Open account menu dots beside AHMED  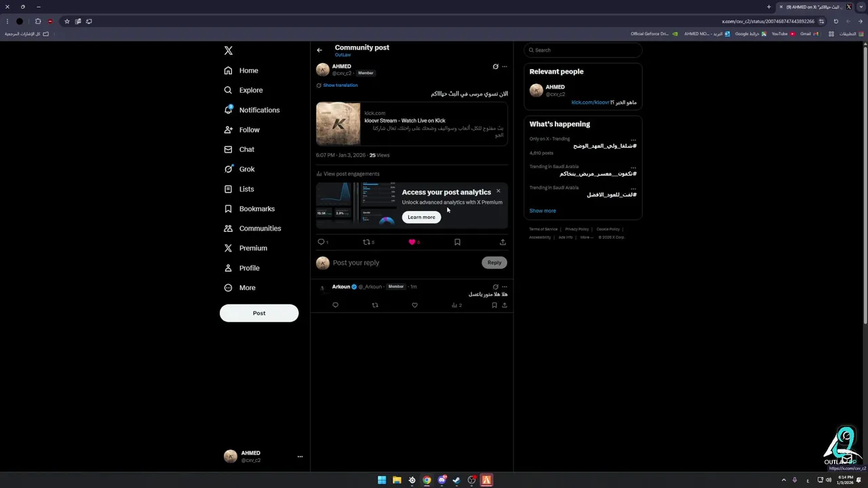[x=300, y=457]
